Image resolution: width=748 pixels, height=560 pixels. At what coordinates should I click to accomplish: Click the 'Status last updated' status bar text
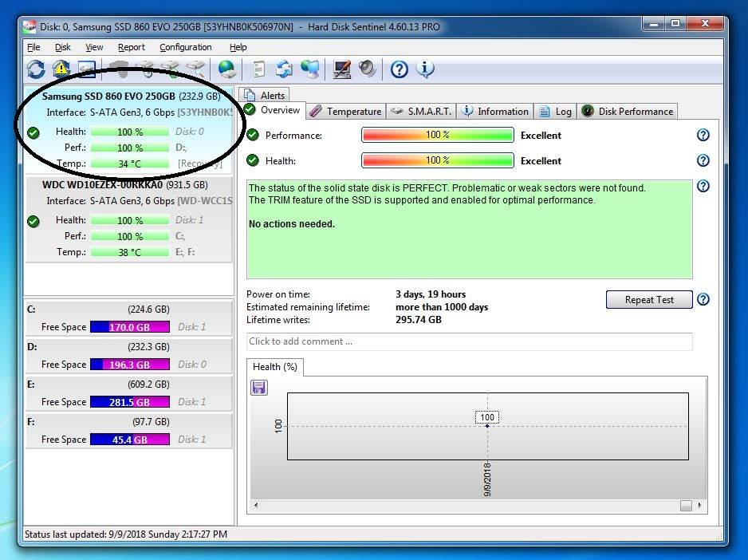pyautogui.click(x=126, y=534)
